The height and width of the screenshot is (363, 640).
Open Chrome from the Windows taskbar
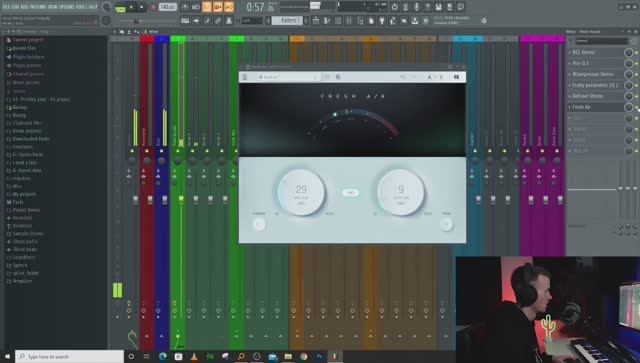tap(304, 356)
